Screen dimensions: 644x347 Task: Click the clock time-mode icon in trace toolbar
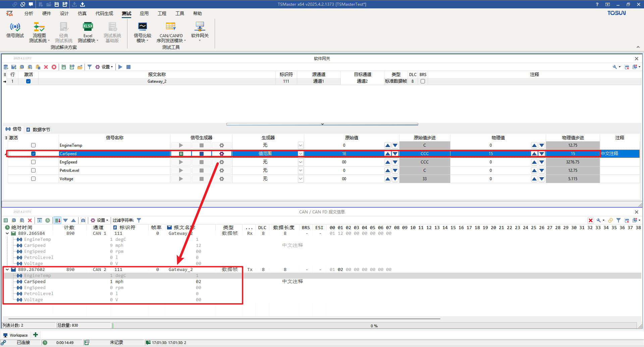click(x=48, y=220)
